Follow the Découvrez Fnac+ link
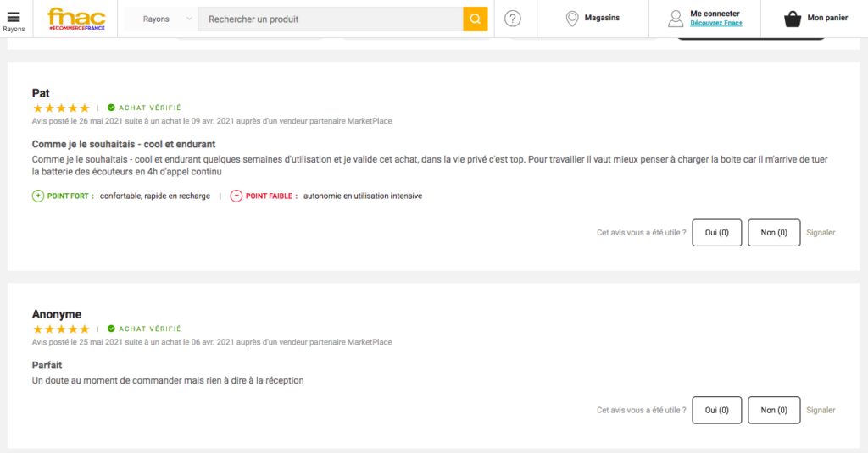The width and height of the screenshot is (868, 453). 715,23
